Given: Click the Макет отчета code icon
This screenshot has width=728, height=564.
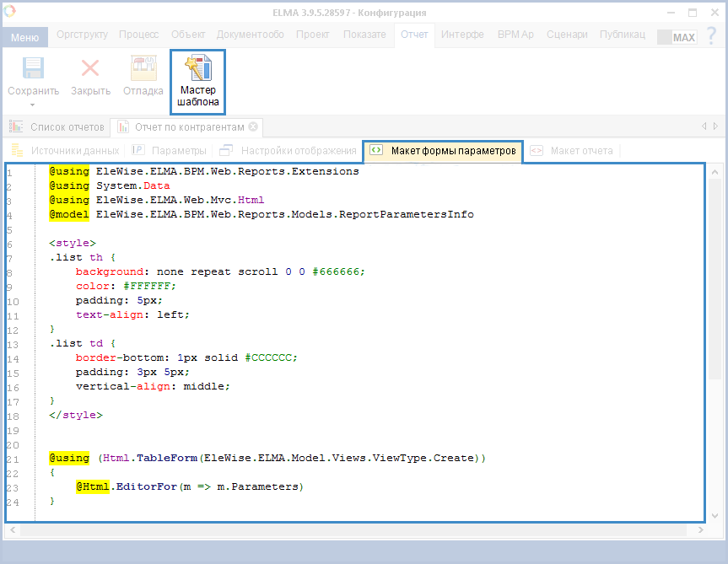Looking at the screenshot, I should (x=537, y=150).
